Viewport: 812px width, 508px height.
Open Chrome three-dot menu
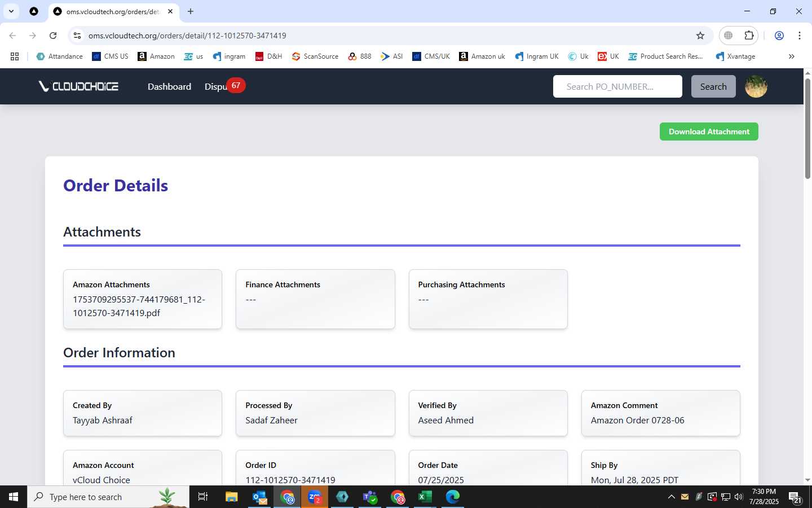[800, 36]
